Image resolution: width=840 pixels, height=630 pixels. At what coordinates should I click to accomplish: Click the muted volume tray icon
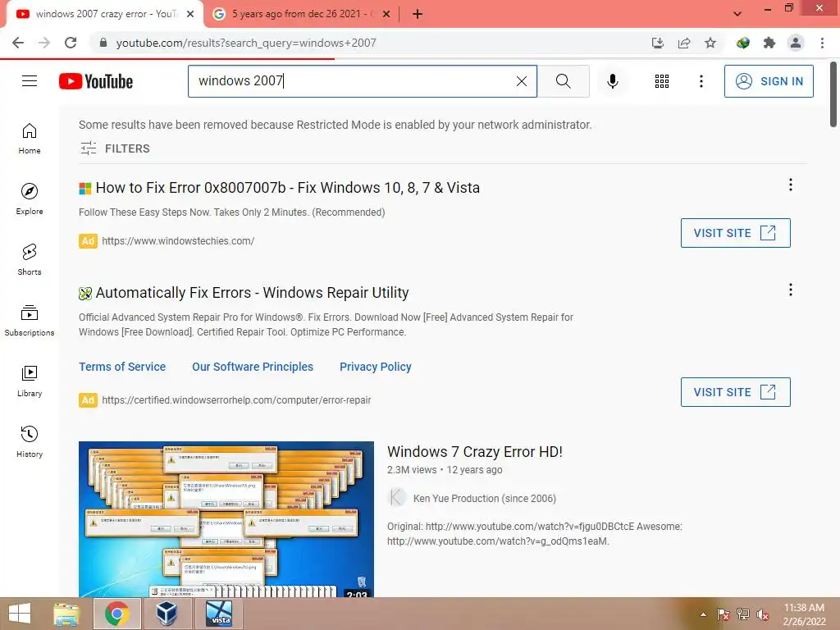762,614
